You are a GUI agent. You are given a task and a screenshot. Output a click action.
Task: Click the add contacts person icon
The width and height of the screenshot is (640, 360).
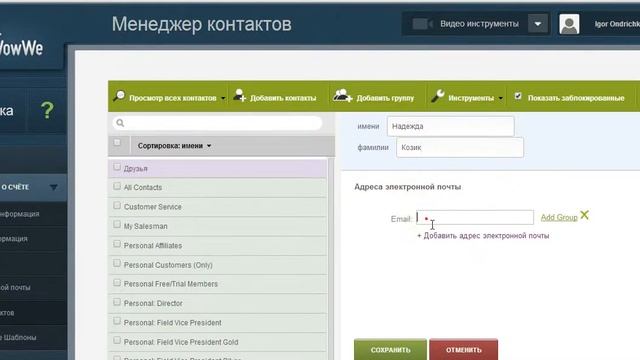click(x=240, y=96)
